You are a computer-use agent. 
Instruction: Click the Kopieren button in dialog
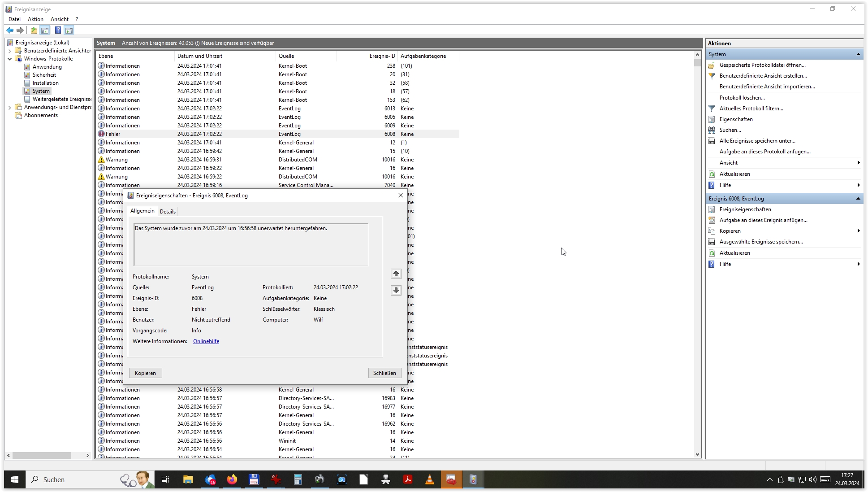point(145,373)
